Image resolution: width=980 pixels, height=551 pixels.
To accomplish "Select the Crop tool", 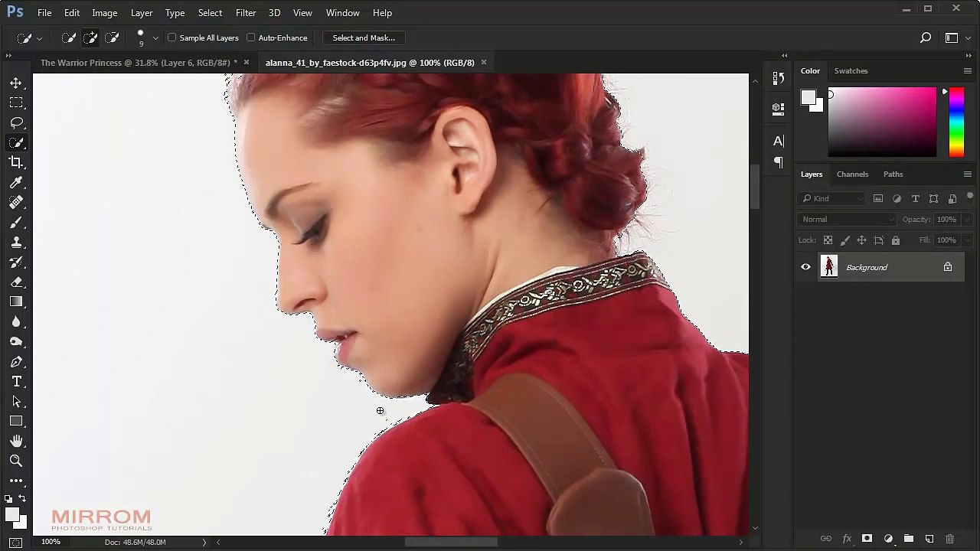I will [x=16, y=162].
